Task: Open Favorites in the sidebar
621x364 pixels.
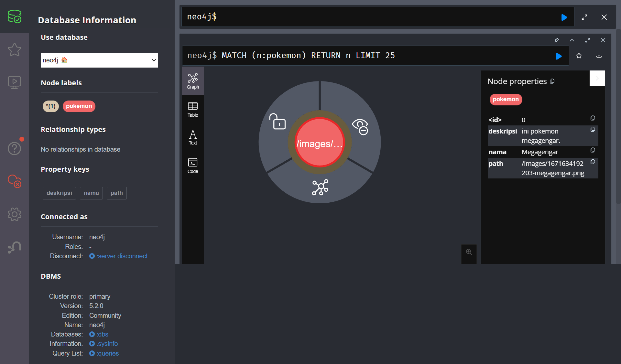Action: [x=14, y=49]
